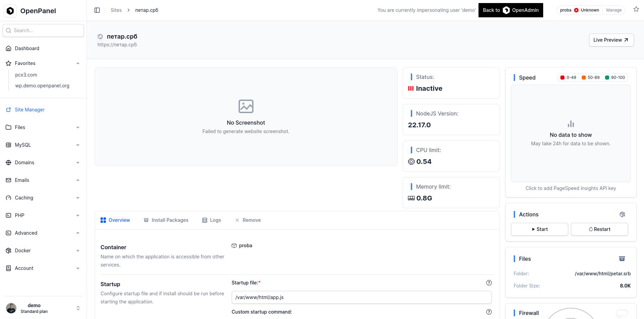Click the Emails sidebar icon
The height and width of the screenshot is (319, 644).
coord(8,180)
